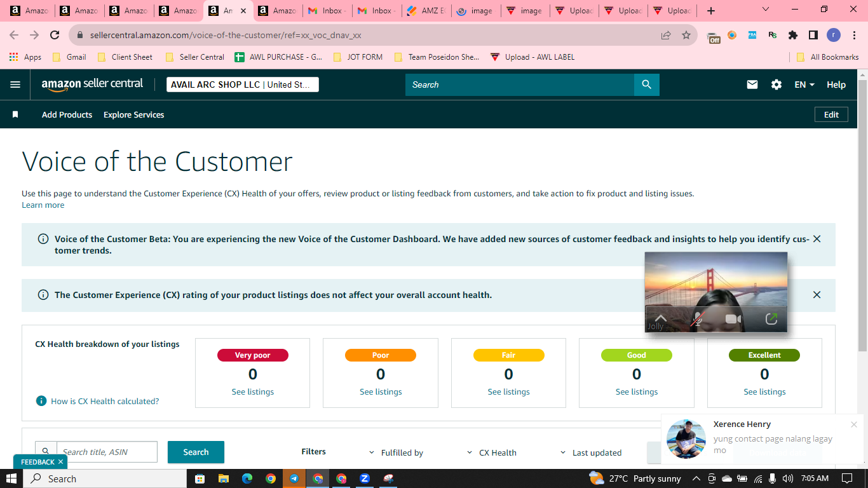Open the AVAIL ARC SHOP LLC account switcher
Image resolution: width=868 pixels, height=488 pixels.
(243, 85)
